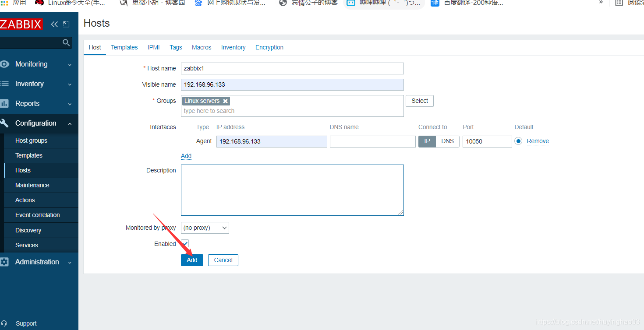Switch Connect to DNS
Screen dimensions: 644x330
[x=448, y=141]
